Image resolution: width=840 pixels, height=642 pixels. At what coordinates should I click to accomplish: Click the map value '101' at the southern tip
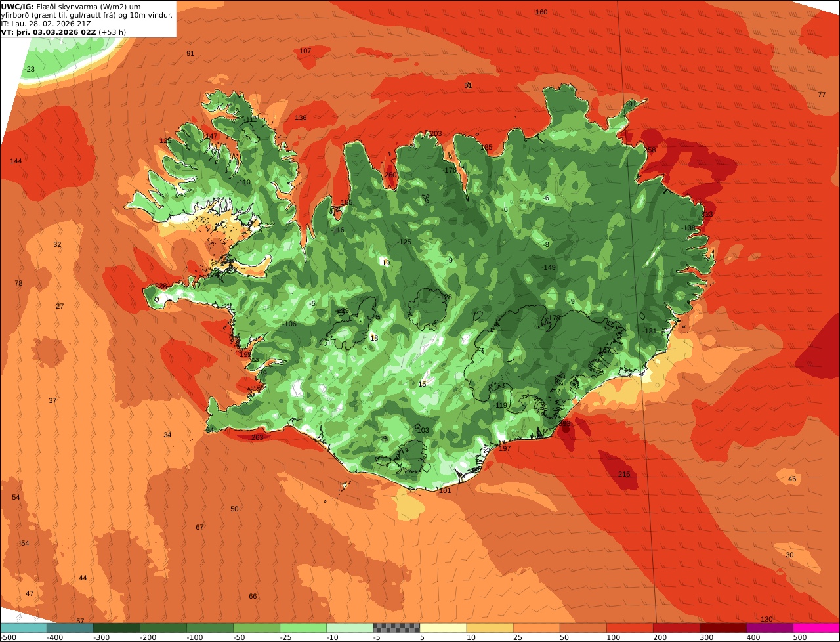(x=445, y=491)
